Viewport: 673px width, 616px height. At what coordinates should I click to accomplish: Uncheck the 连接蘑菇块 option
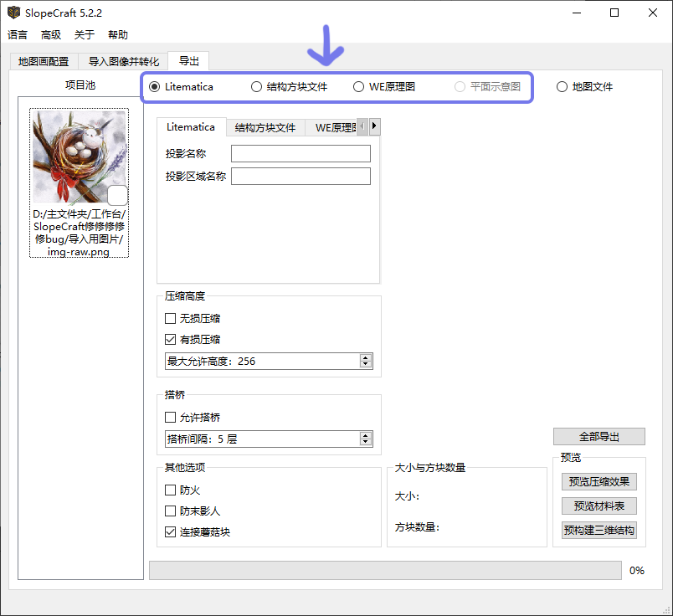coord(170,530)
